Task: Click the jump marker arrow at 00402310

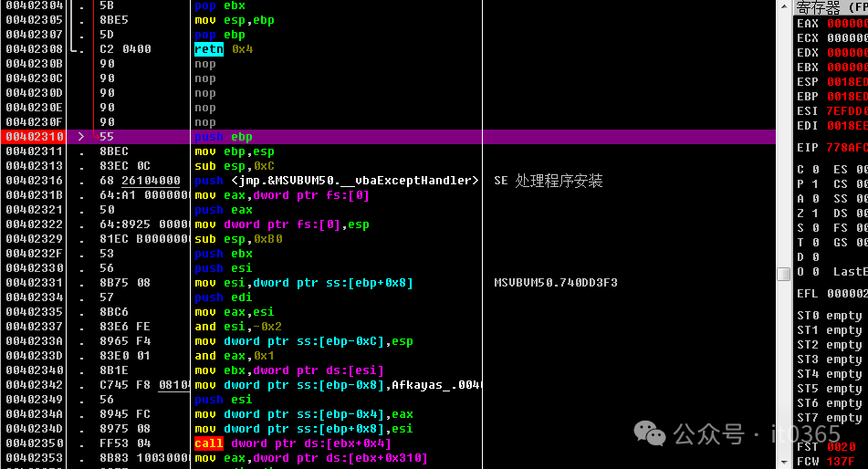Action: [82, 137]
